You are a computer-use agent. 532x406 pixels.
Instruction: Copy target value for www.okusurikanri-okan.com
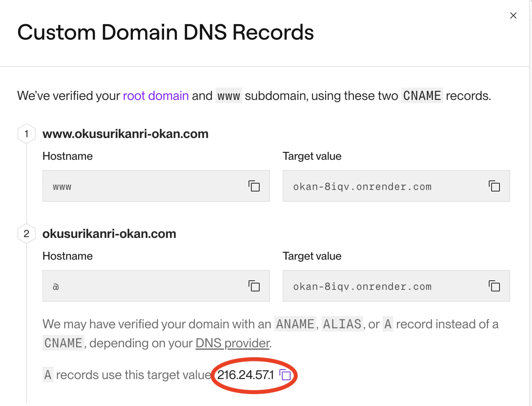tap(494, 186)
